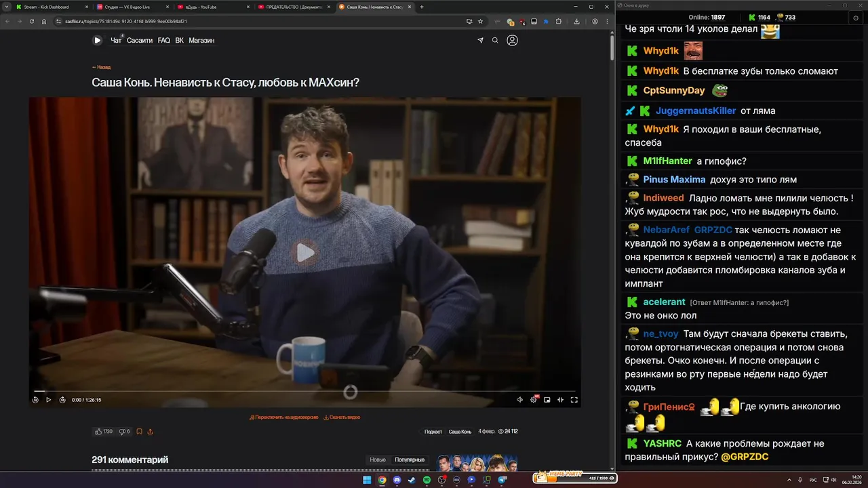Open Chrome profile avatar
This screenshot has height=488, width=868.
click(x=595, y=21)
